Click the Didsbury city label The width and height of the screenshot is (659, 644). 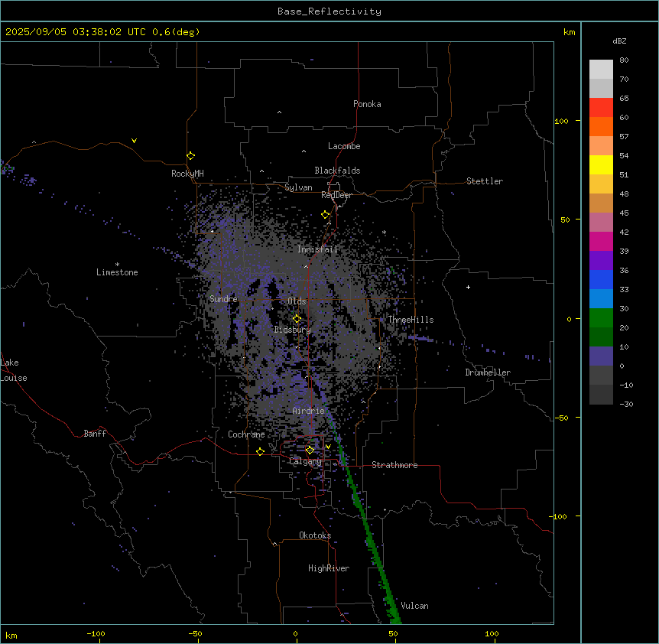pos(293,330)
